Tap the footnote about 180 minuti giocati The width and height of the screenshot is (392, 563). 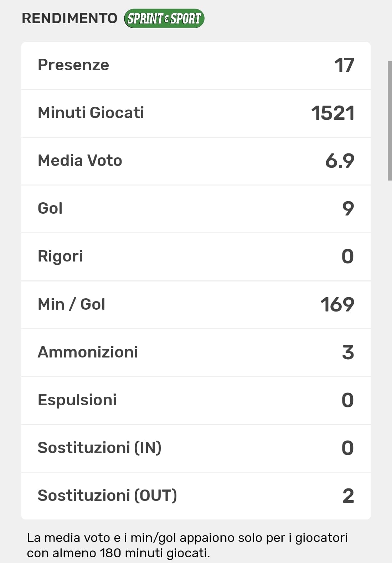click(187, 545)
